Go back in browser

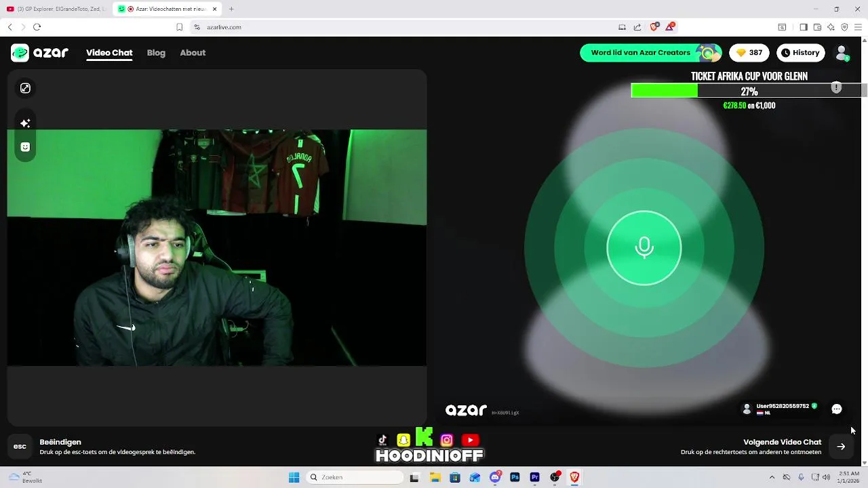point(10,27)
